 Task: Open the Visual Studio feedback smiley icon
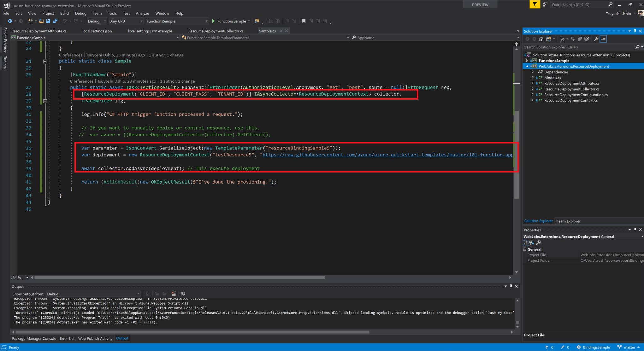tap(545, 4)
